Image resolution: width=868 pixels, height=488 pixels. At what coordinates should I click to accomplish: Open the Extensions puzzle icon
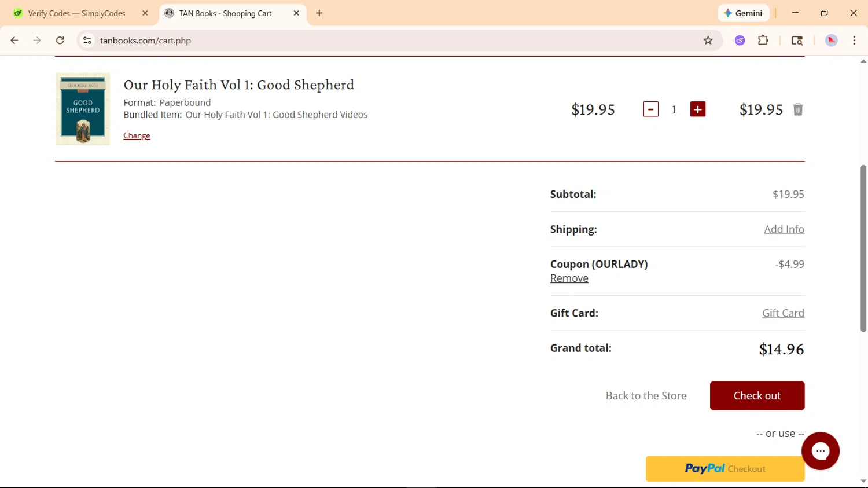pyautogui.click(x=763, y=41)
